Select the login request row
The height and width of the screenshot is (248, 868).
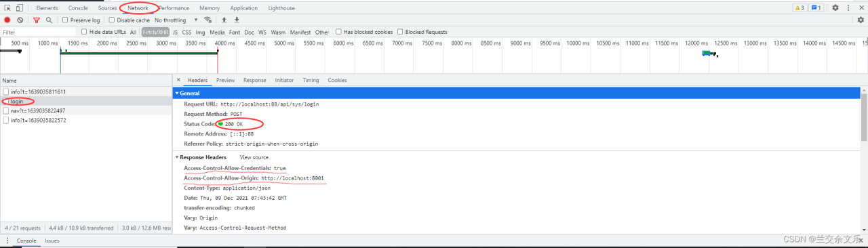pos(86,101)
